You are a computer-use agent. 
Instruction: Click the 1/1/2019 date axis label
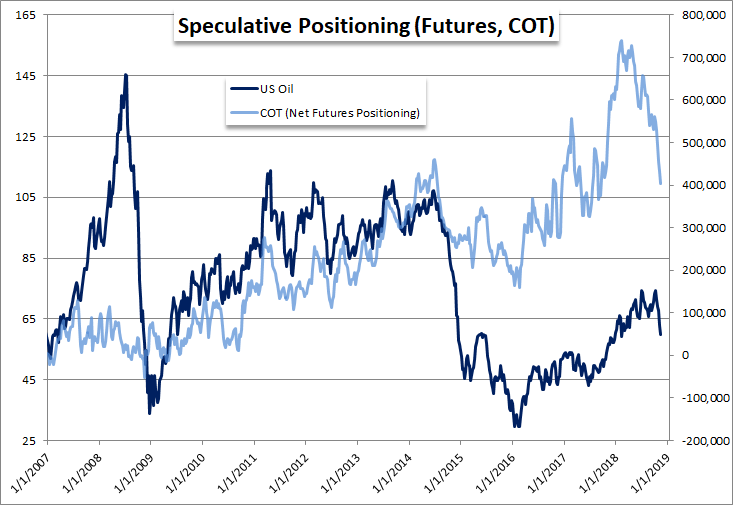coord(650,473)
